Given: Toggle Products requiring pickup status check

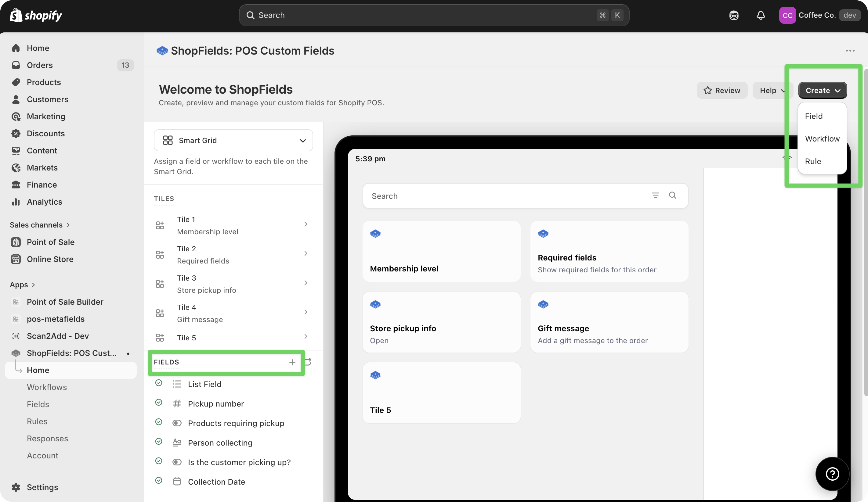Looking at the screenshot, I should click(x=159, y=422).
